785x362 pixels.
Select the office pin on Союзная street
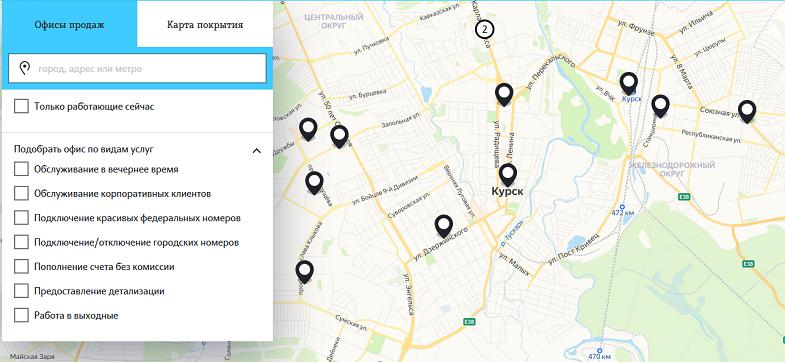[747, 112]
